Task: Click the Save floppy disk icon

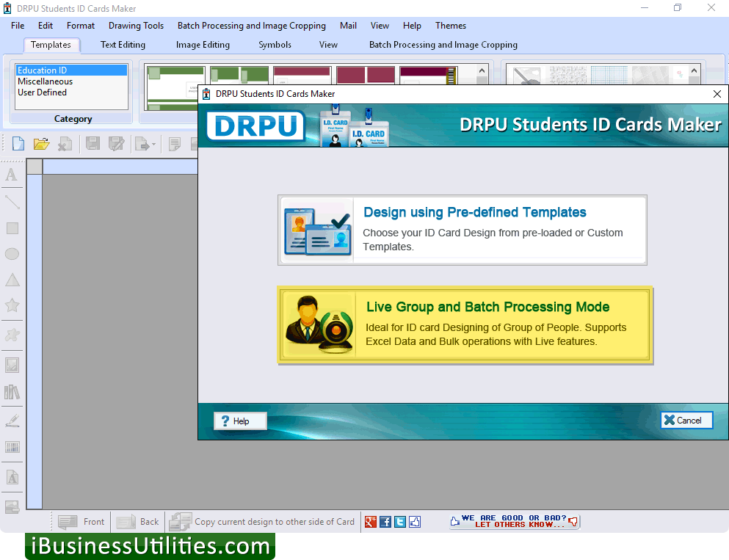Action: [93, 144]
